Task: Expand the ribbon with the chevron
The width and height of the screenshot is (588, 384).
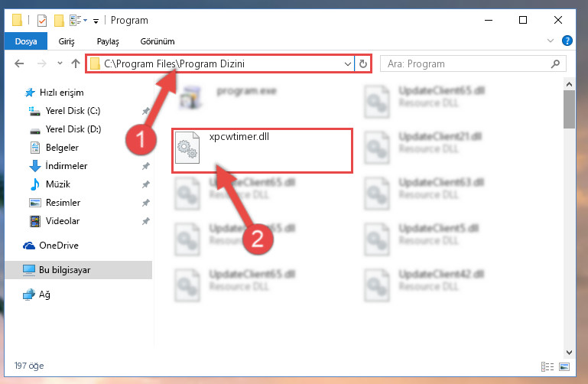Action: coord(550,41)
